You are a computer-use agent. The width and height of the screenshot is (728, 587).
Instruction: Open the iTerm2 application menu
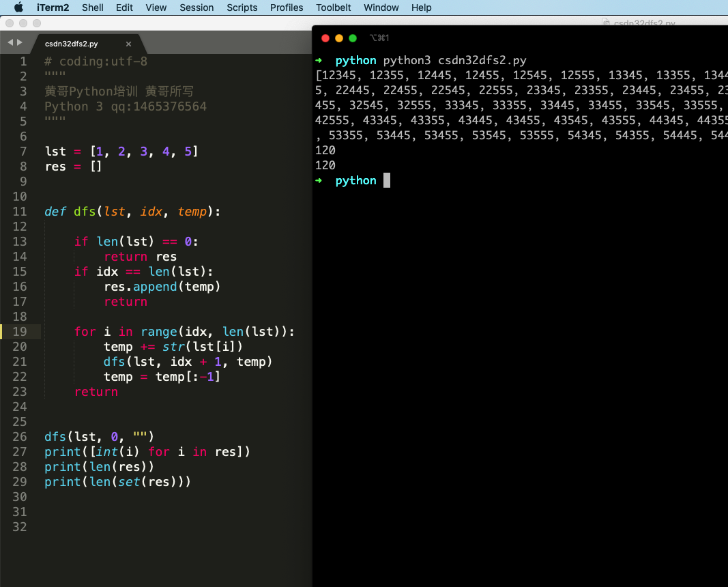click(53, 8)
